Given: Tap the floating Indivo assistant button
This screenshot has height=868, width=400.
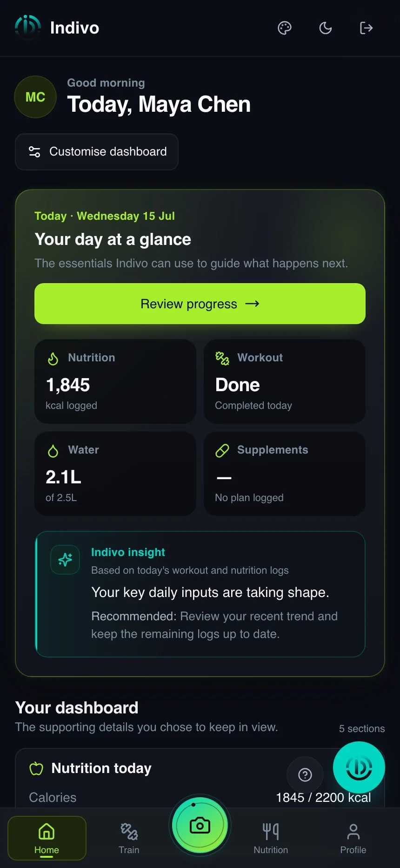Looking at the screenshot, I should (x=359, y=767).
